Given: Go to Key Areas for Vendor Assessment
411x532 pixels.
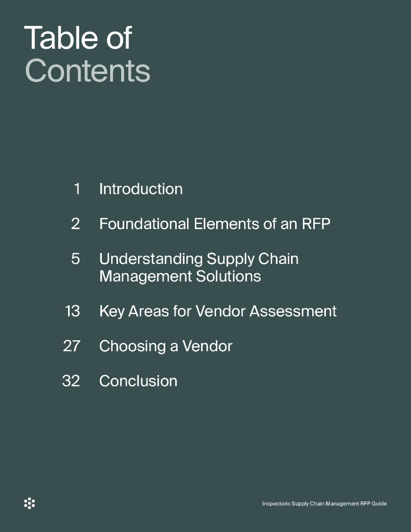Looking at the screenshot, I should (218, 311).
